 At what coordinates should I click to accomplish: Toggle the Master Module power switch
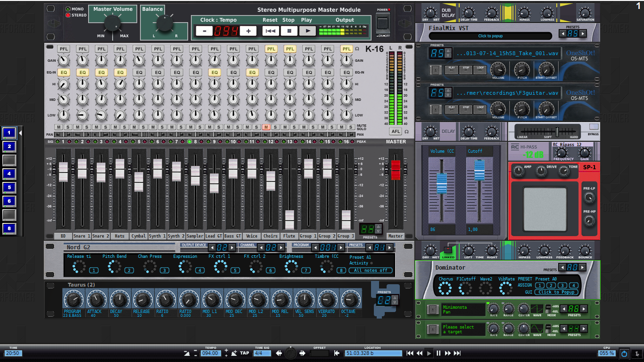click(x=383, y=24)
